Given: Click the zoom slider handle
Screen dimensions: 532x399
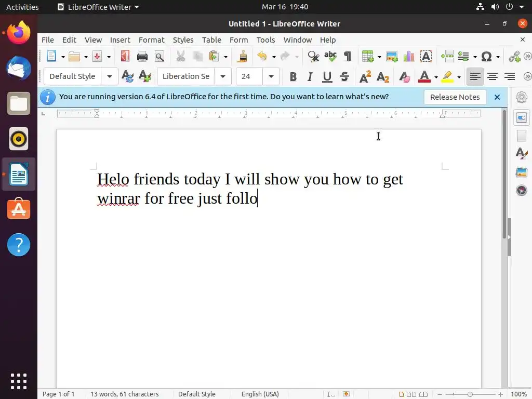Looking at the screenshot, I should tap(470, 394).
